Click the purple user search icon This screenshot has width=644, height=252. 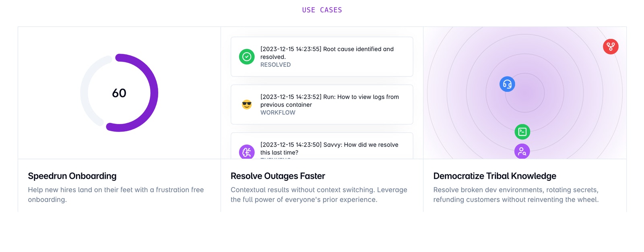pyautogui.click(x=522, y=151)
